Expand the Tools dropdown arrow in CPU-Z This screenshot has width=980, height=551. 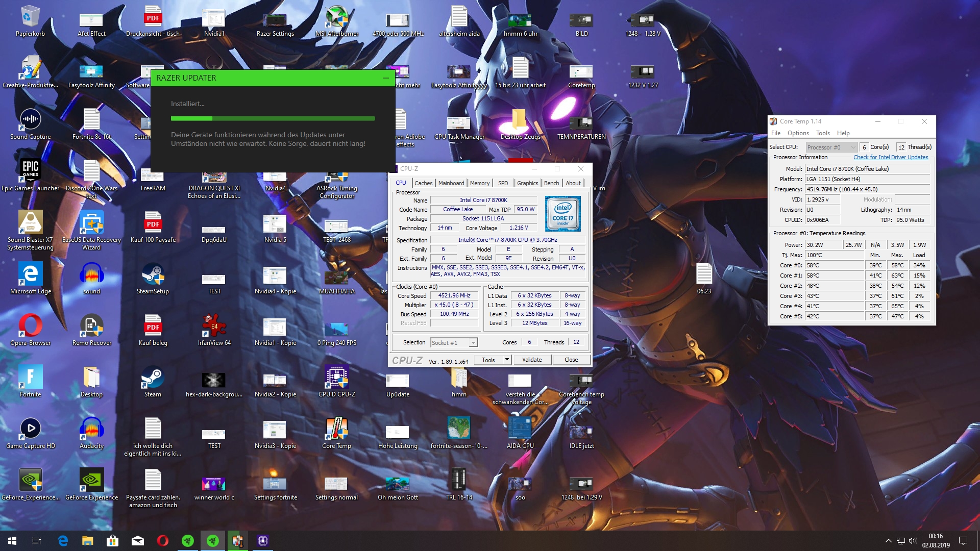(x=507, y=360)
